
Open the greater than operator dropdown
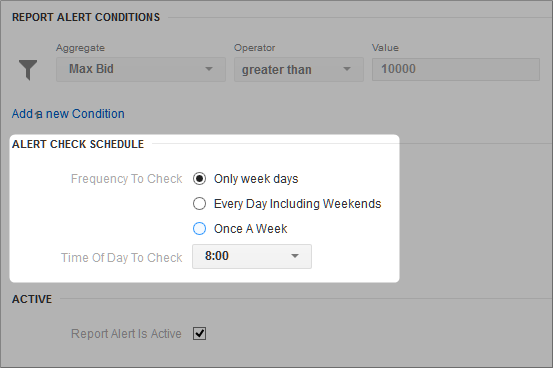pos(299,70)
